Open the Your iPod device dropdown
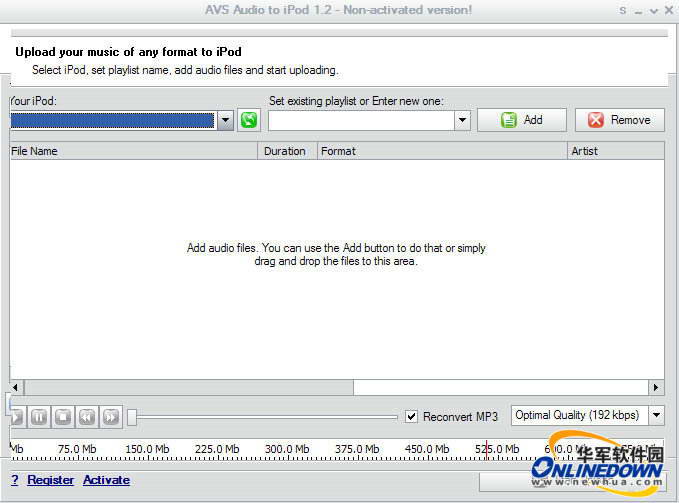 225,120
